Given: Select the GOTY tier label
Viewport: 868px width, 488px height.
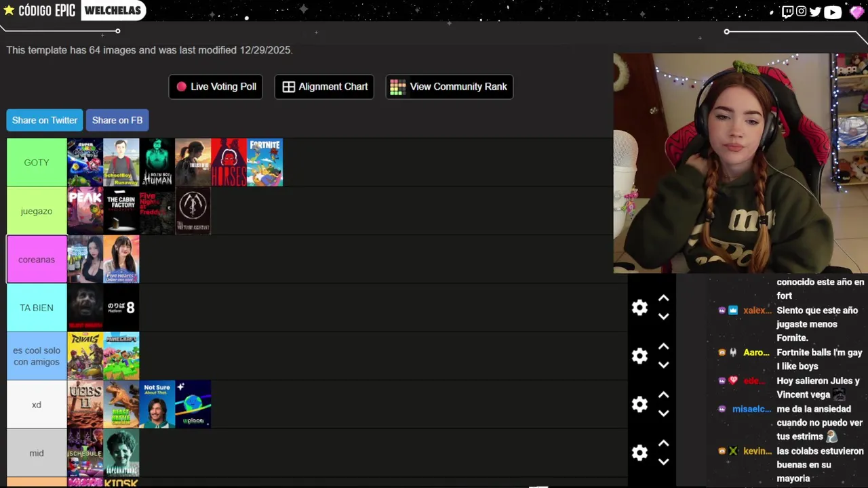Looking at the screenshot, I should click(37, 163).
